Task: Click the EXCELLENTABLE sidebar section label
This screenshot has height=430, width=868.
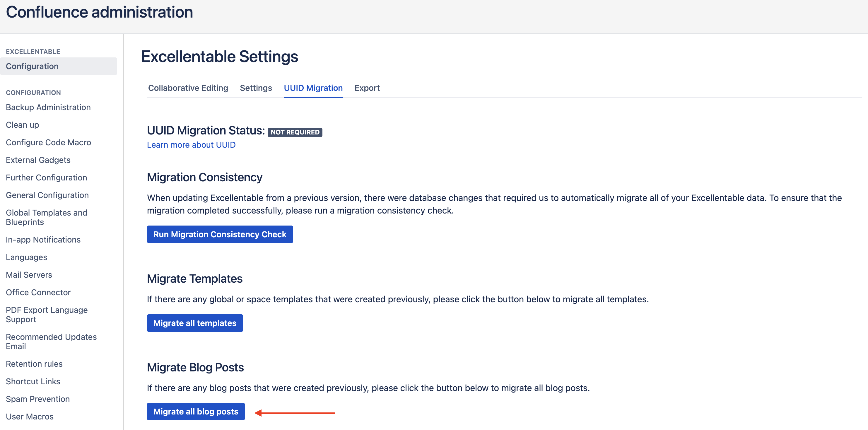Action: (33, 52)
